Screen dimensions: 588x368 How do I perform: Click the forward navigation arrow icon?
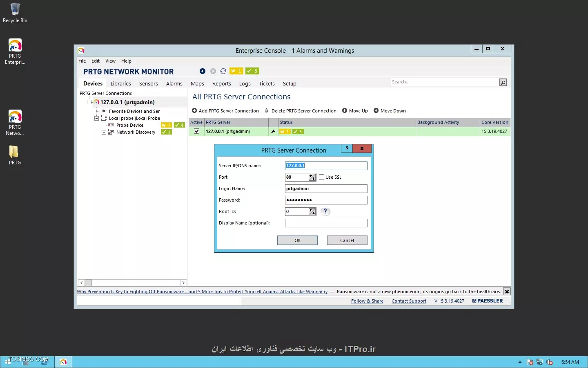click(x=213, y=71)
